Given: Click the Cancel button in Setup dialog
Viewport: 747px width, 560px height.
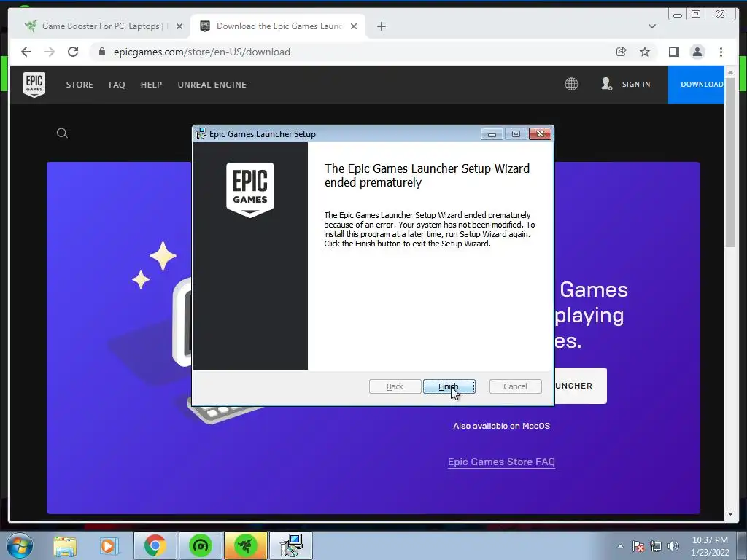Looking at the screenshot, I should (515, 386).
